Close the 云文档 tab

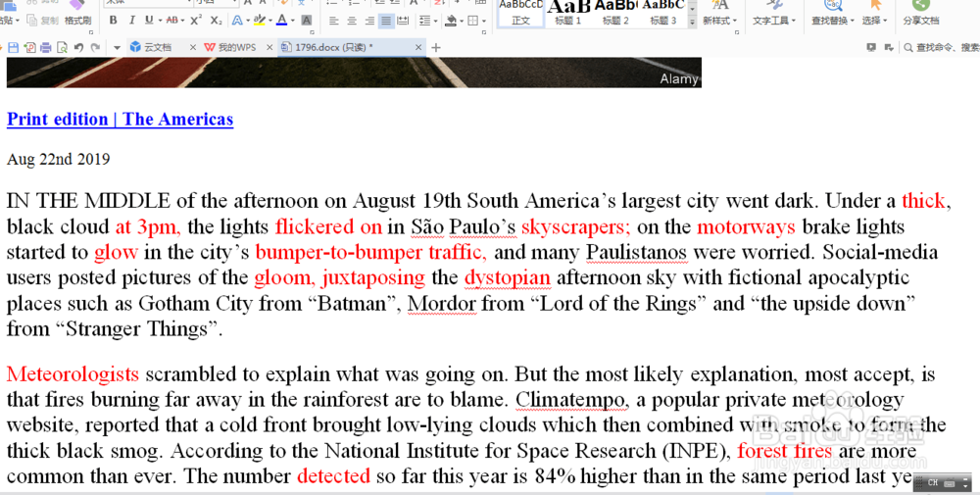coord(192,47)
